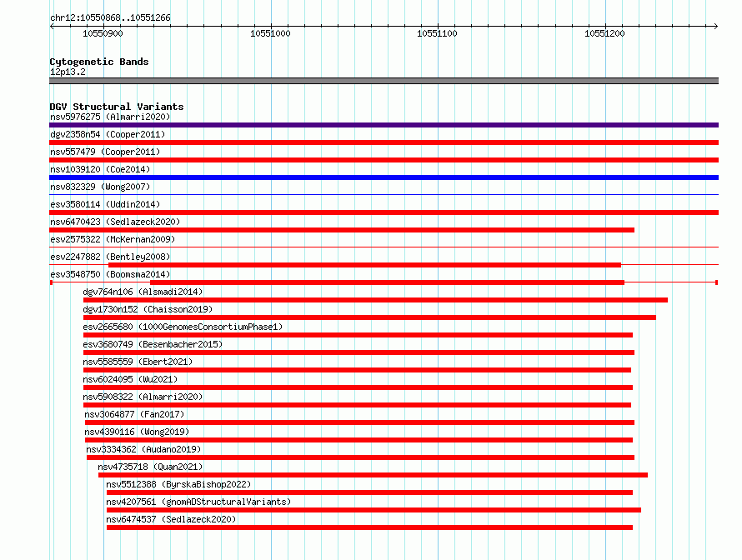This screenshot has width=742, height=560.
Task: Click the nsv832329 (Wong2007) label
Action: coord(100,187)
